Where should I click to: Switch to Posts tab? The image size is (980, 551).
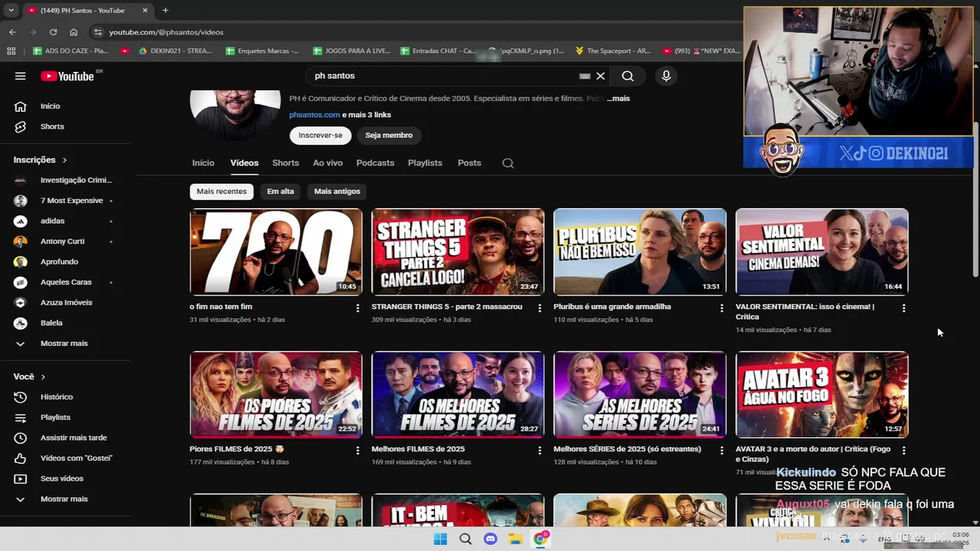(469, 163)
